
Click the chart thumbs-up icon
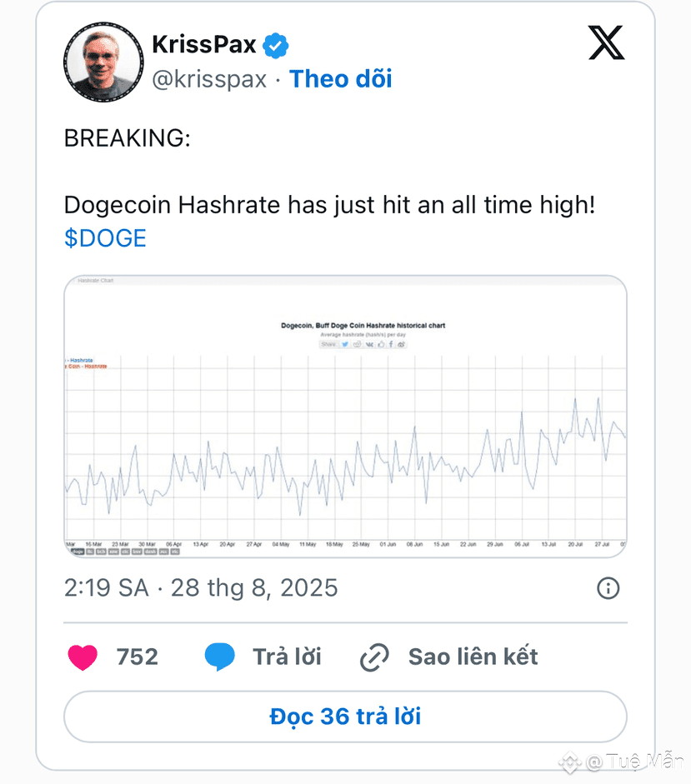pos(381,344)
